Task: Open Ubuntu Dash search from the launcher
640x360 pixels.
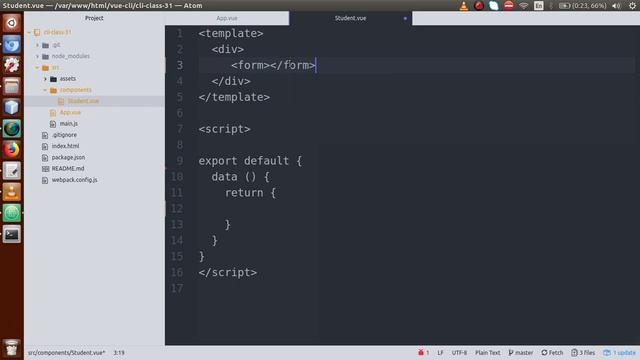Action: pos(11,23)
